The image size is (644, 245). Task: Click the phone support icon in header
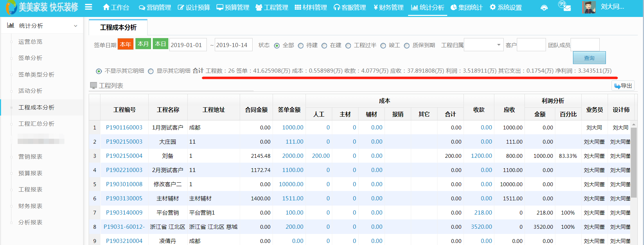click(544, 8)
